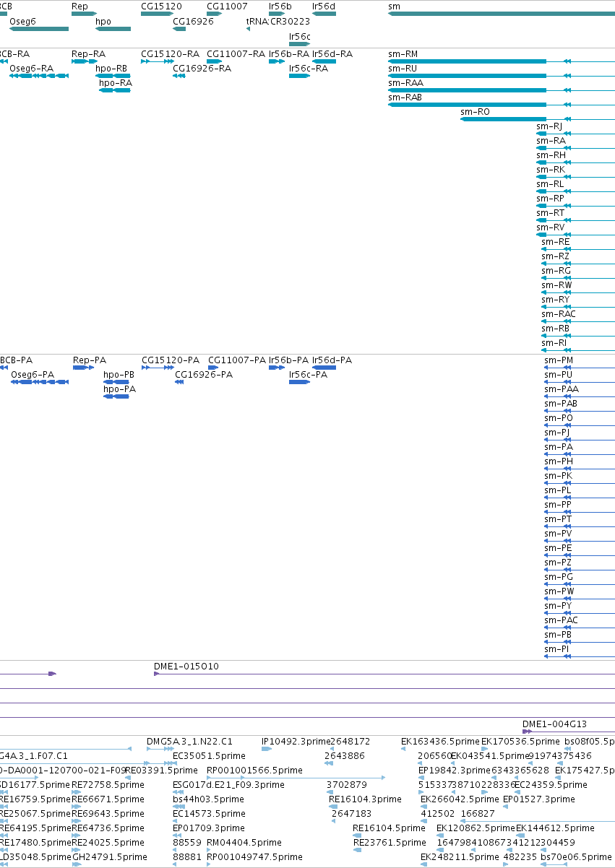Click the CG11007 gene label

(x=227, y=6)
